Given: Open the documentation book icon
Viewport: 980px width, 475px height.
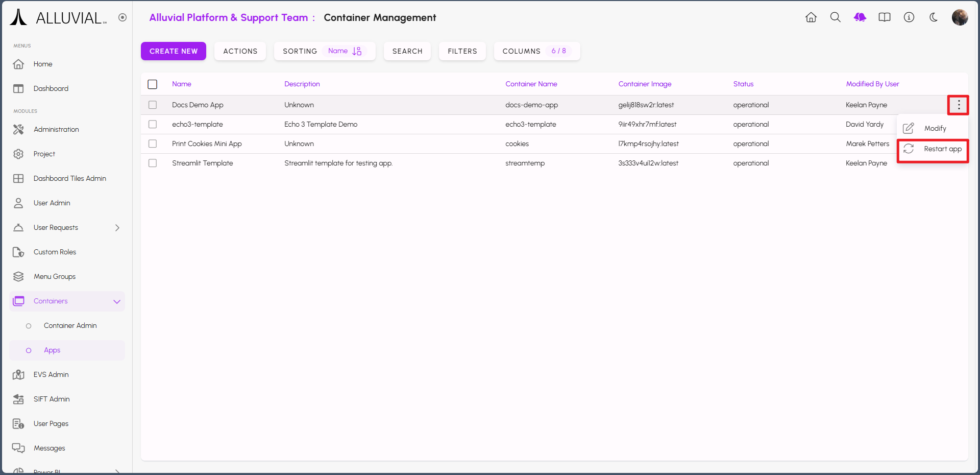Looking at the screenshot, I should coord(885,17).
